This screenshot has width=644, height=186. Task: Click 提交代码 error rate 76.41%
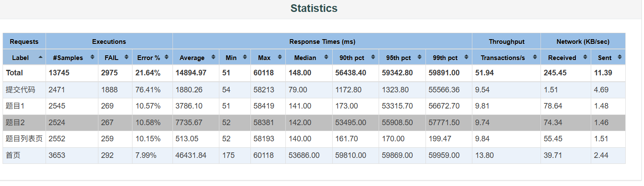point(148,90)
